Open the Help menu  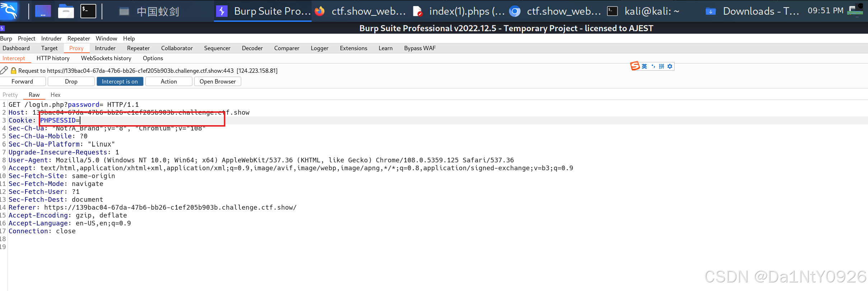129,38
